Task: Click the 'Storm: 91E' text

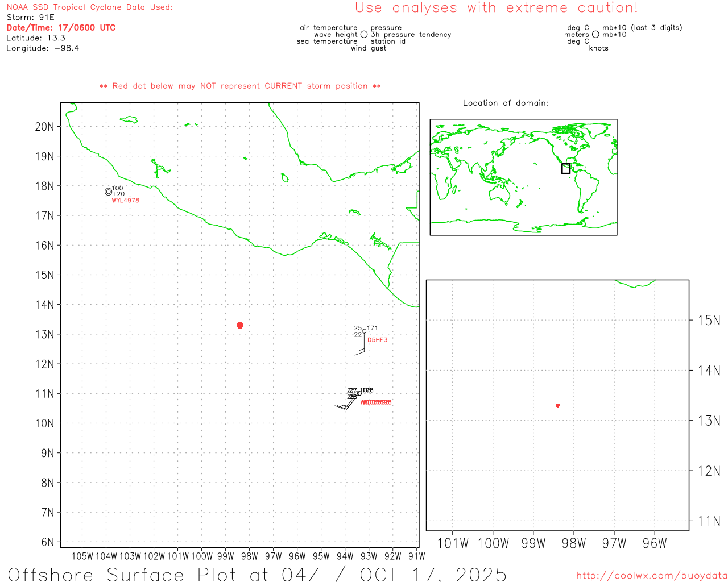Action: pos(30,17)
